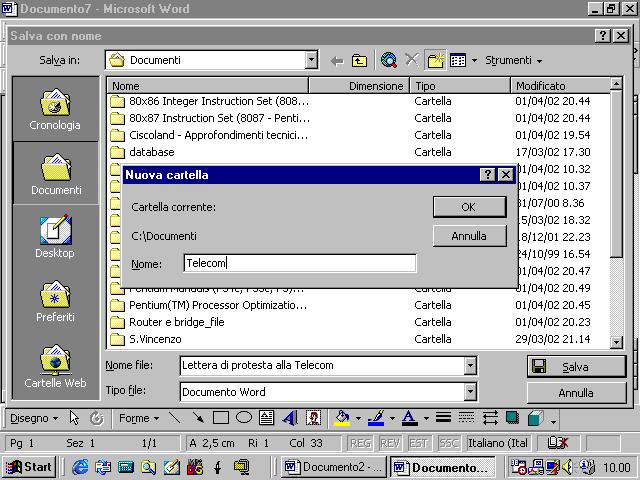Click the Select Objects pointer tool

coord(74,418)
